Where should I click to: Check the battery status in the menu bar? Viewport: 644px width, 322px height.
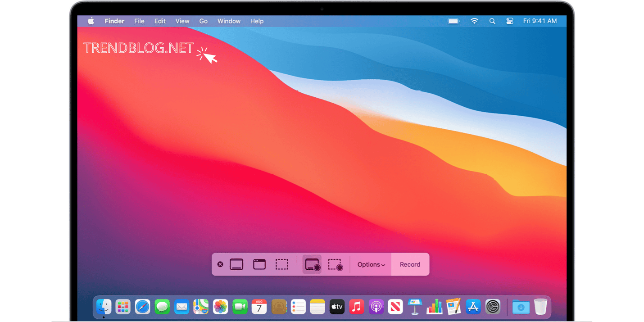click(453, 21)
